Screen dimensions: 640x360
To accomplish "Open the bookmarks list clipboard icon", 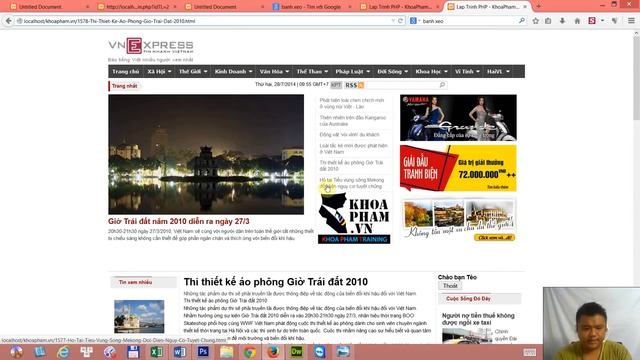I will click(548, 21).
